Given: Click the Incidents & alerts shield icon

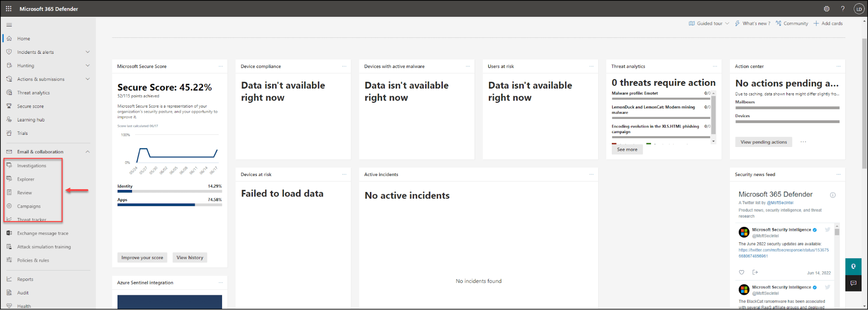Looking at the screenshot, I should (9, 52).
